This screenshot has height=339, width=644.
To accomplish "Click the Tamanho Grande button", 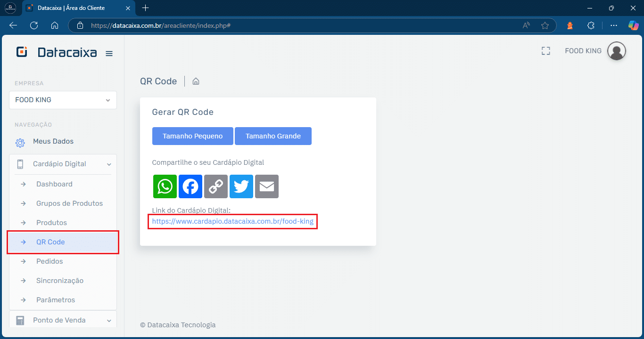I will click(273, 136).
